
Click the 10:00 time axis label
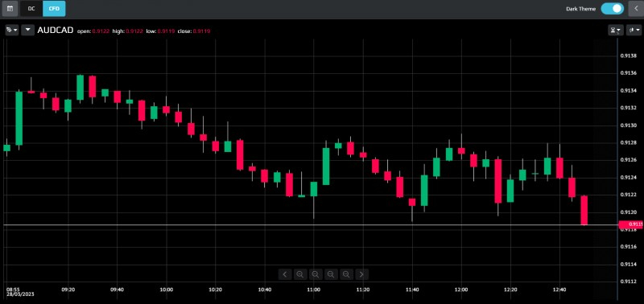click(167, 290)
